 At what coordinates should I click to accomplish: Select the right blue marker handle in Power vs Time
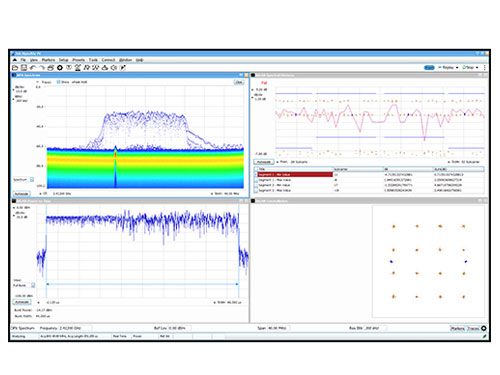tap(237, 284)
